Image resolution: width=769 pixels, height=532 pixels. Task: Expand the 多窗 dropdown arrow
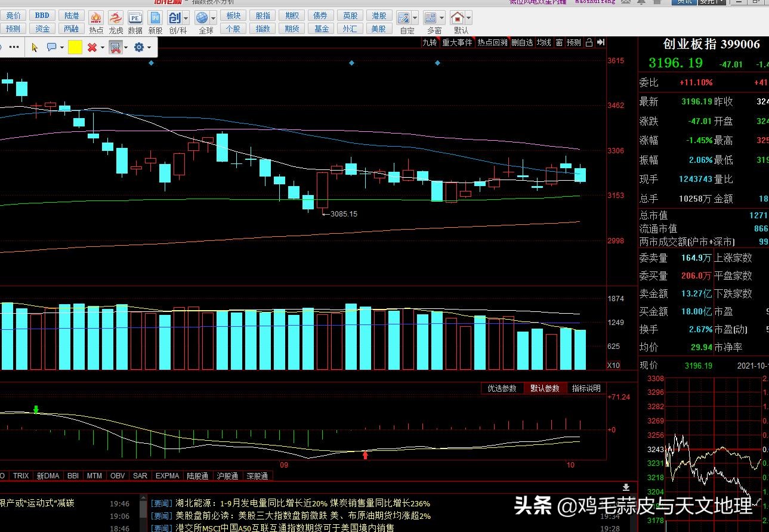pyautogui.click(x=441, y=18)
